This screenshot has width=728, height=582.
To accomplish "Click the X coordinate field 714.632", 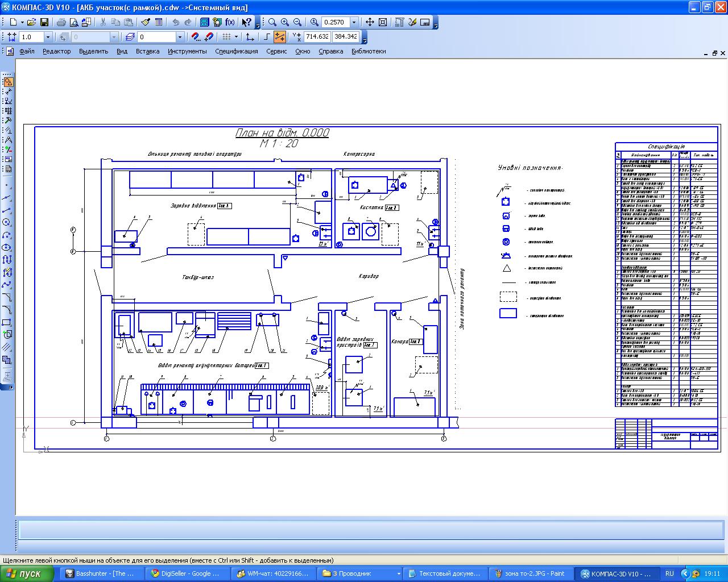I will (317, 37).
